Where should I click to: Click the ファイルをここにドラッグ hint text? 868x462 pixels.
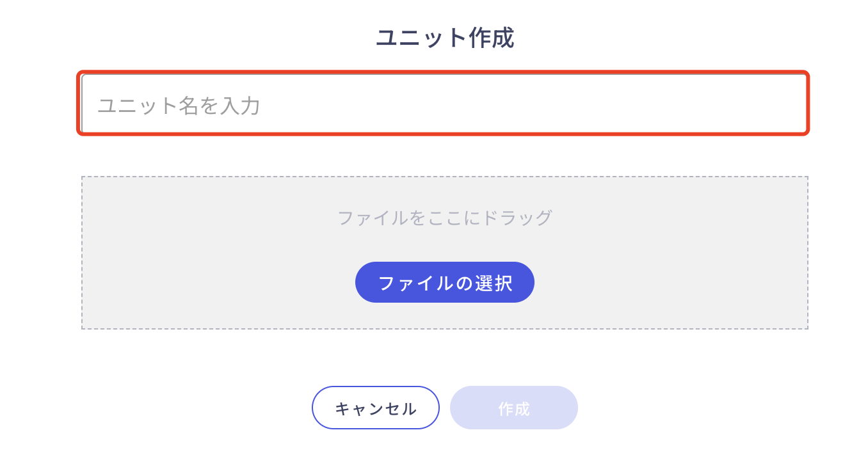pos(445,218)
